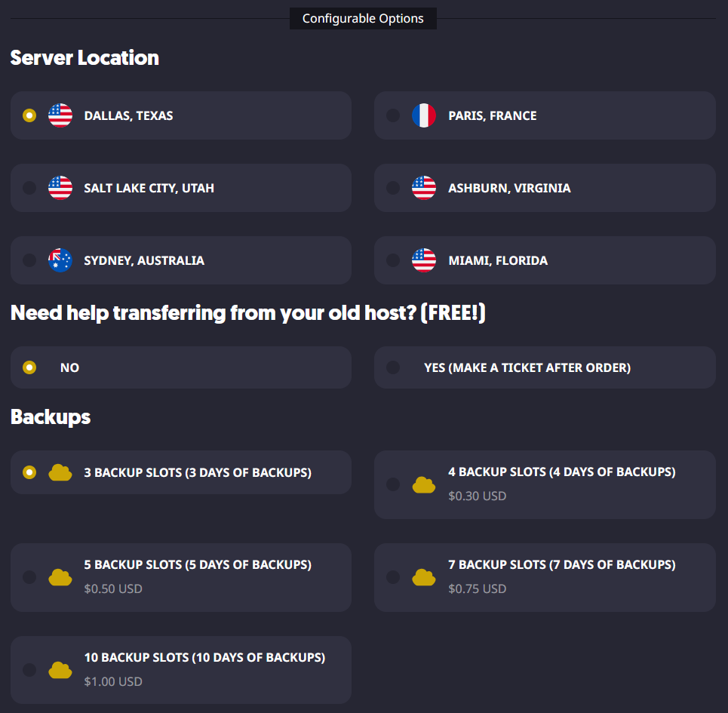Choose the 4 backup slots radio option
Image resolution: width=728 pixels, height=713 pixels.
click(393, 484)
